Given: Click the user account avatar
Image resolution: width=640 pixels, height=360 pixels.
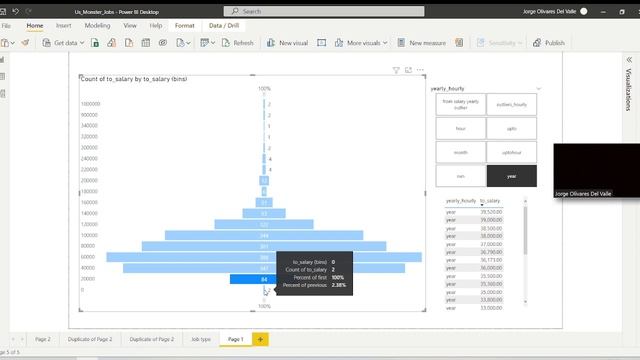Looking at the screenshot, I should 584,11.
